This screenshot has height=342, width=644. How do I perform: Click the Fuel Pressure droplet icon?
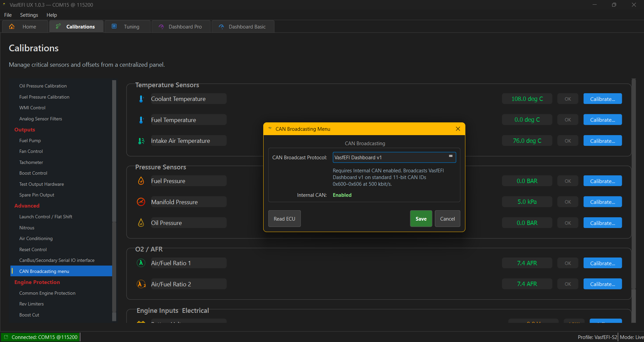(141, 181)
